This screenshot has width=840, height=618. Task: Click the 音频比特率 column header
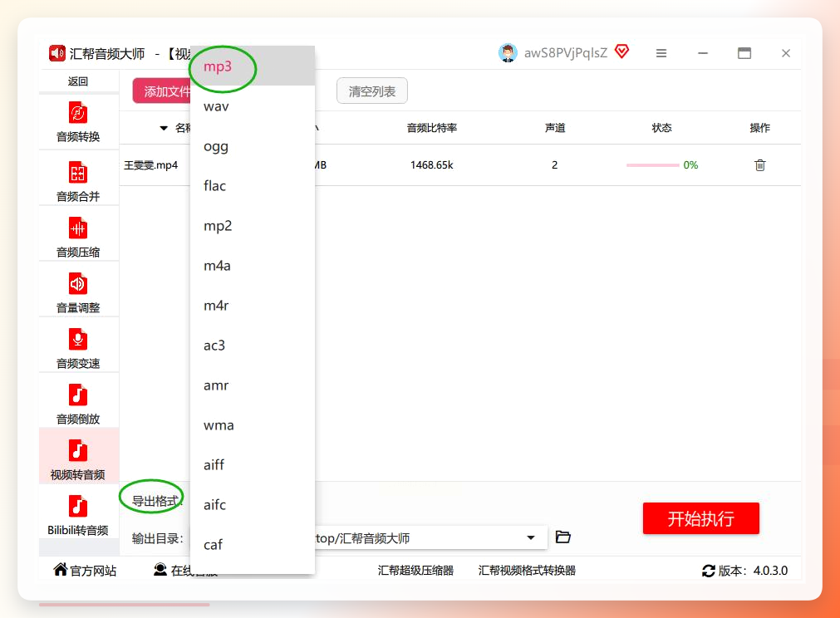432,127
